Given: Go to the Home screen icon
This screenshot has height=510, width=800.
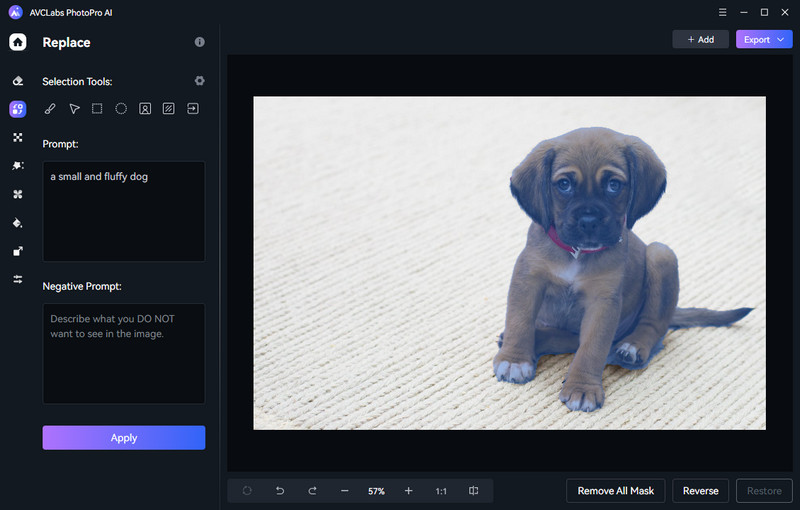Looking at the screenshot, I should pos(18,42).
